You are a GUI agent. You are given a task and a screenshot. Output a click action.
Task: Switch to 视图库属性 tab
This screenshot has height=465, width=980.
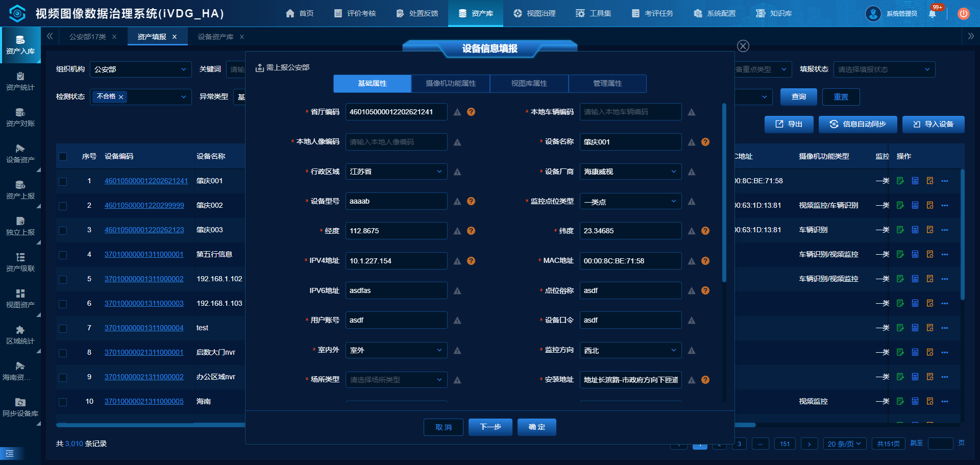(x=529, y=83)
